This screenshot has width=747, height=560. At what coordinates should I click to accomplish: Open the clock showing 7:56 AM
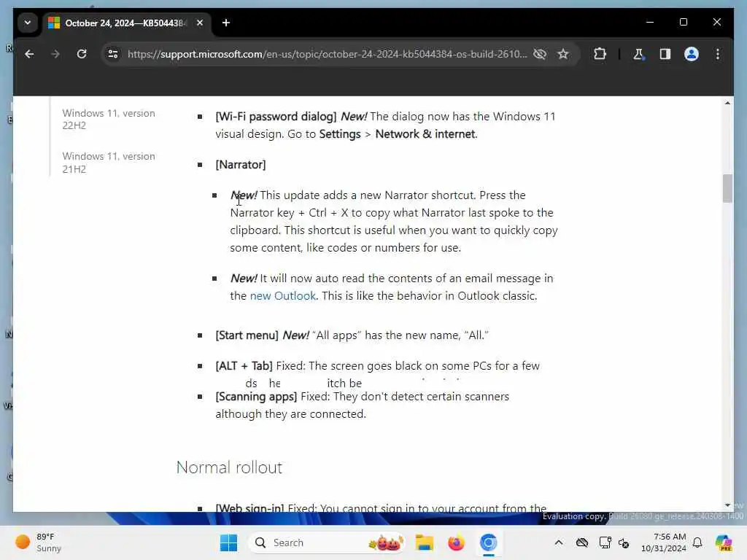664,542
